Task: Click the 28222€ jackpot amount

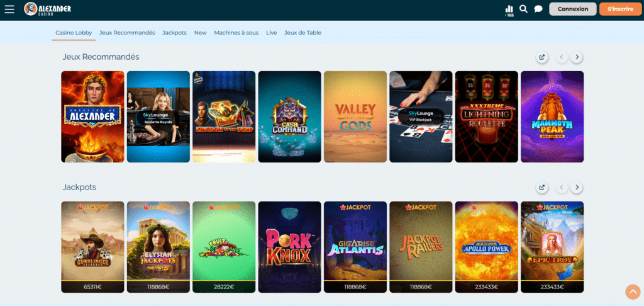Action: 224,286
